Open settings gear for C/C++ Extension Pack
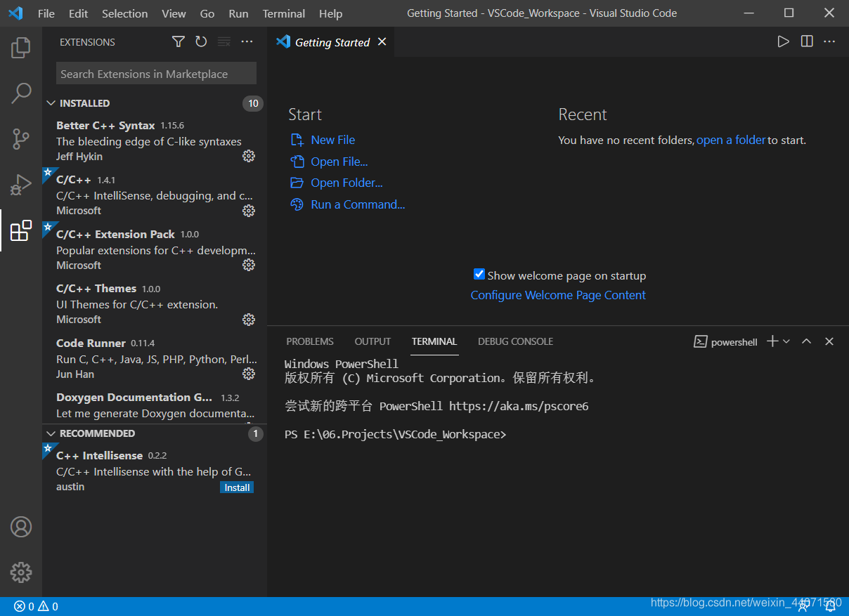This screenshot has width=849, height=616. pyautogui.click(x=249, y=265)
